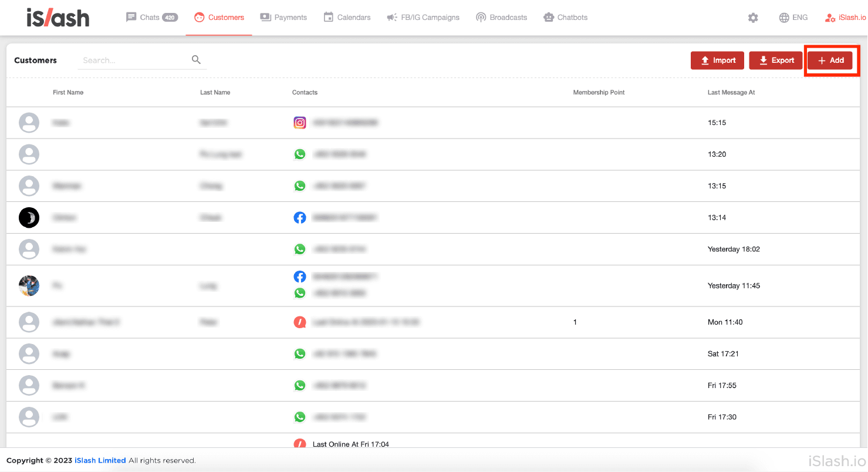
Task: Click the Customers page title
Action: pyautogui.click(x=36, y=60)
